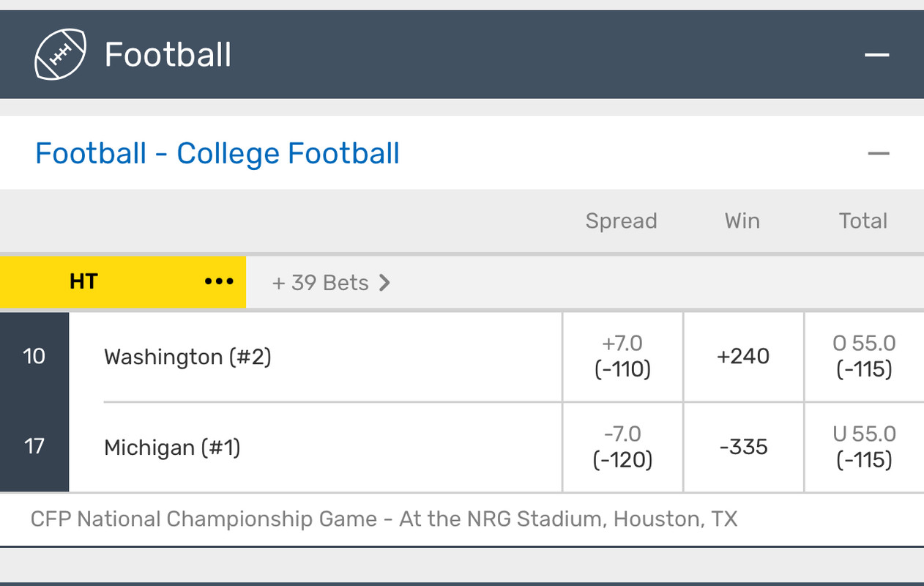The width and height of the screenshot is (924, 586).
Task: Open the + 39 Bets link
Action: pyautogui.click(x=321, y=283)
